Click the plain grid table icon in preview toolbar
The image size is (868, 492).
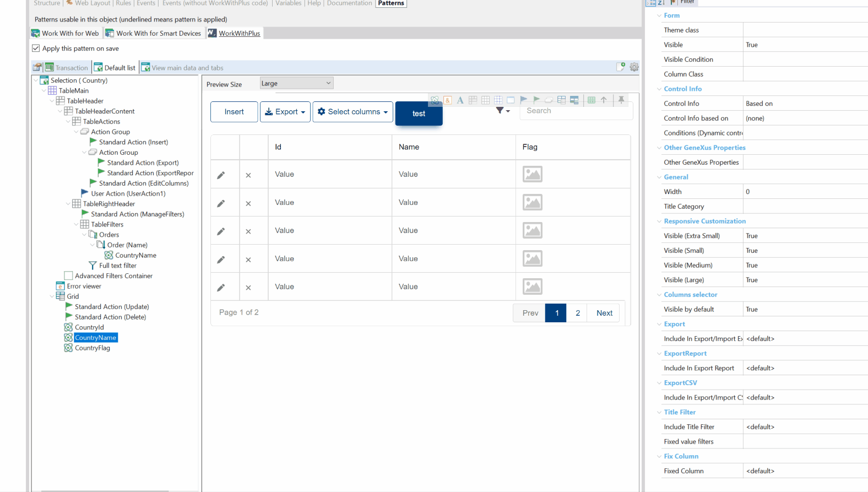[x=485, y=100]
